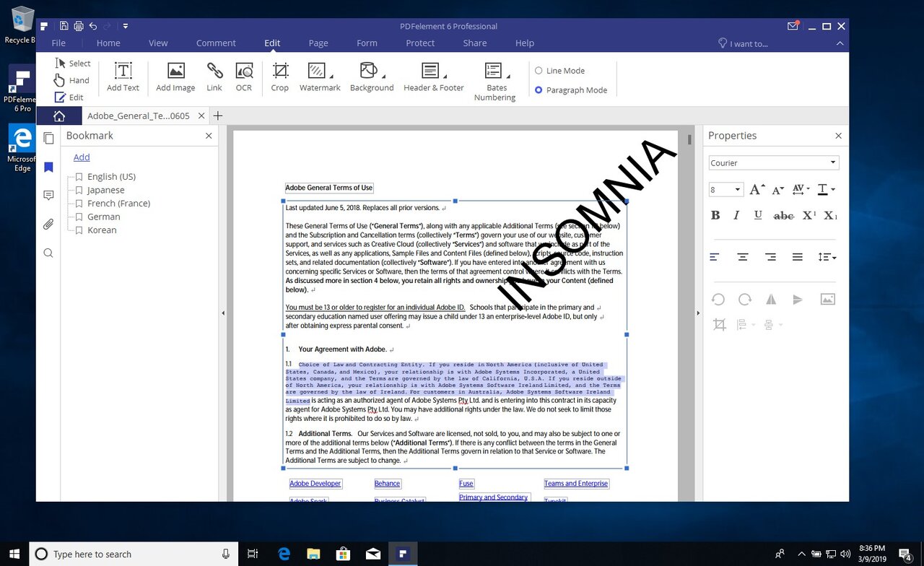This screenshot has width=924, height=566.
Task: Toggle superscript formatting
Action: pos(809,215)
